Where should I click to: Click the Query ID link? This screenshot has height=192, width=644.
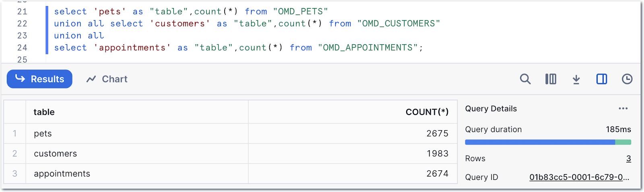pyautogui.click(x=579, y=177)
